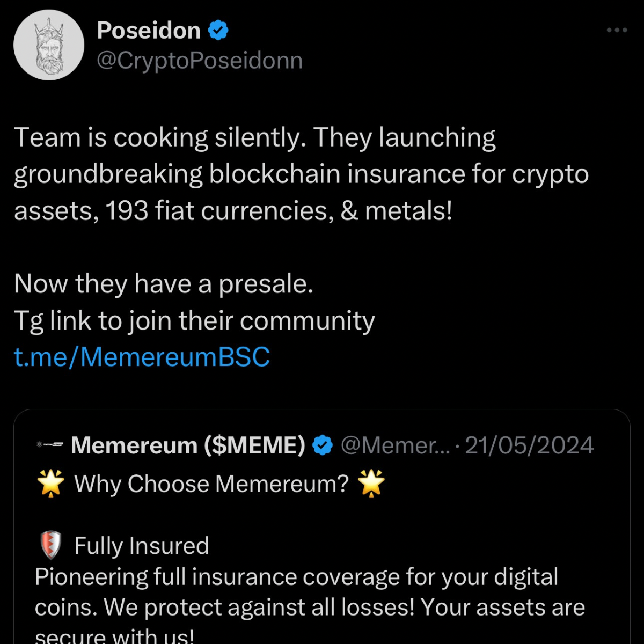Click the Memereum ($MEME) account name

click(188, 445)
